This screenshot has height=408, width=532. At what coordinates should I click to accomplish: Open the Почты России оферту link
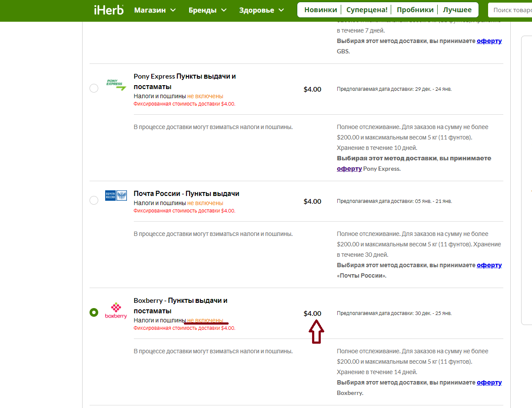489,265
